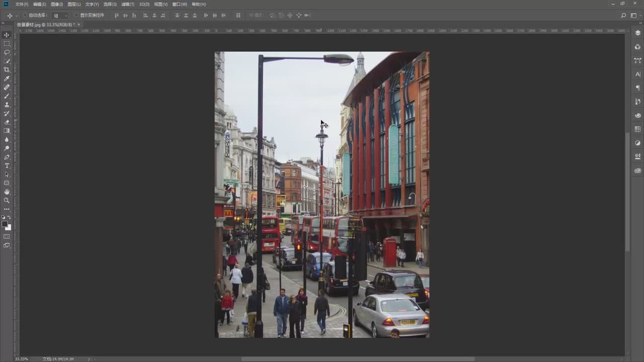Select the Brush tool
Screen dimensions: 644x362
click(x=7, y=96)
